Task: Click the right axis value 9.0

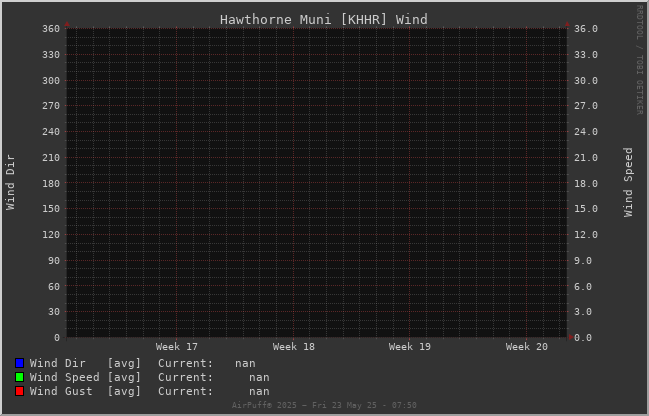Action: tap(583, 261)
